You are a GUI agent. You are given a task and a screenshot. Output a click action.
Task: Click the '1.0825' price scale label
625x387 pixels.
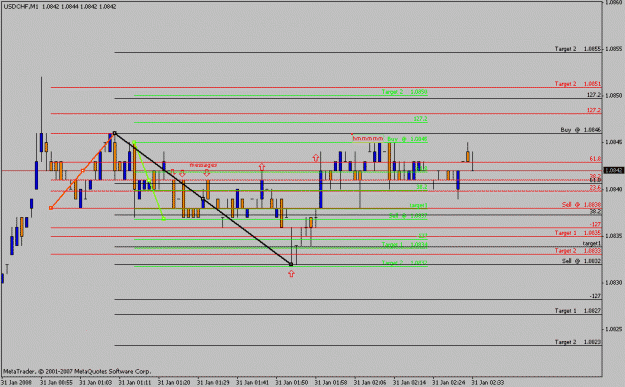(613, 329)
